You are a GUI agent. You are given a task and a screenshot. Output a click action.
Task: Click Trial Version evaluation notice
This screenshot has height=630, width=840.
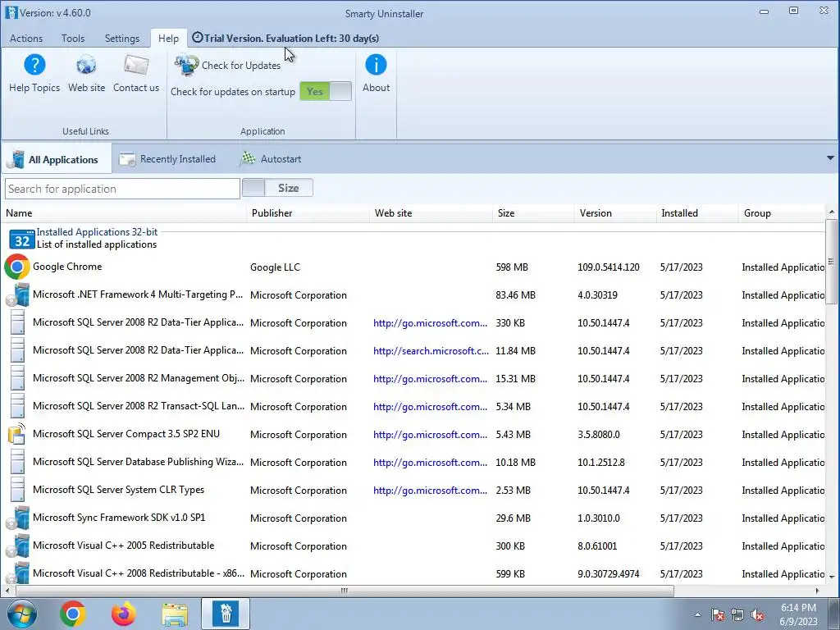coord(285,38)
